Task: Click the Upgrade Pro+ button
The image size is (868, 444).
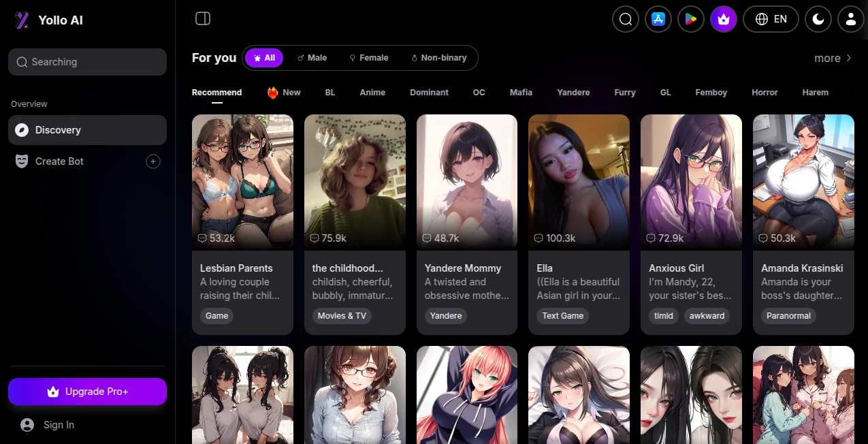Action: (x=87, y=392)
